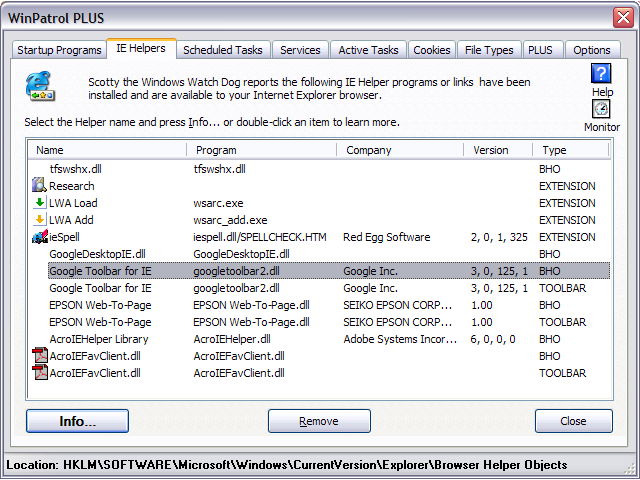
Task: Click the Remove button
Action: tap(319, 421)
